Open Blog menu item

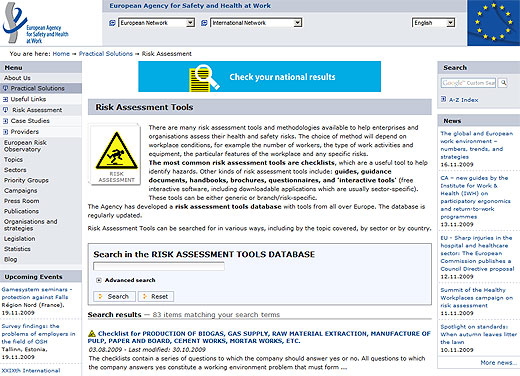[x=11, y=259]
